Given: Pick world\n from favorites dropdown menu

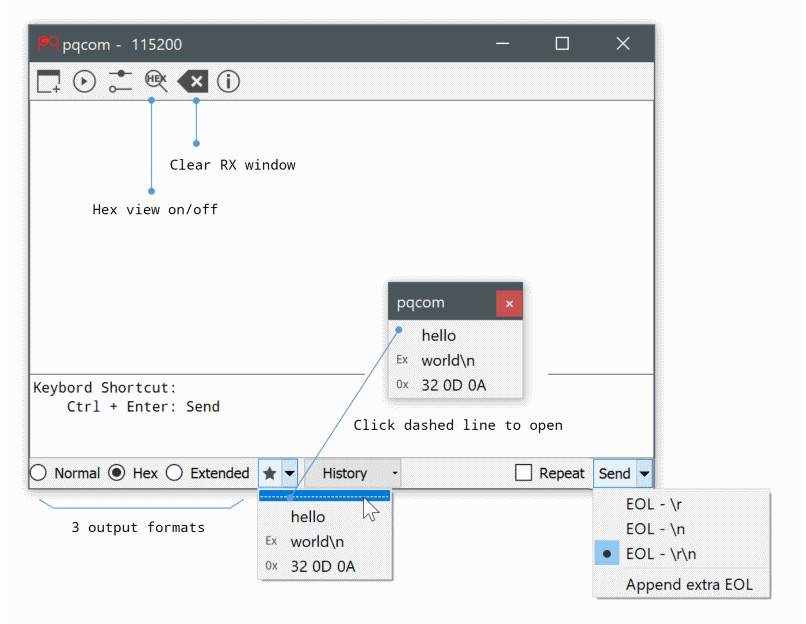Looking at the screenshot, I should pos(325,542).
